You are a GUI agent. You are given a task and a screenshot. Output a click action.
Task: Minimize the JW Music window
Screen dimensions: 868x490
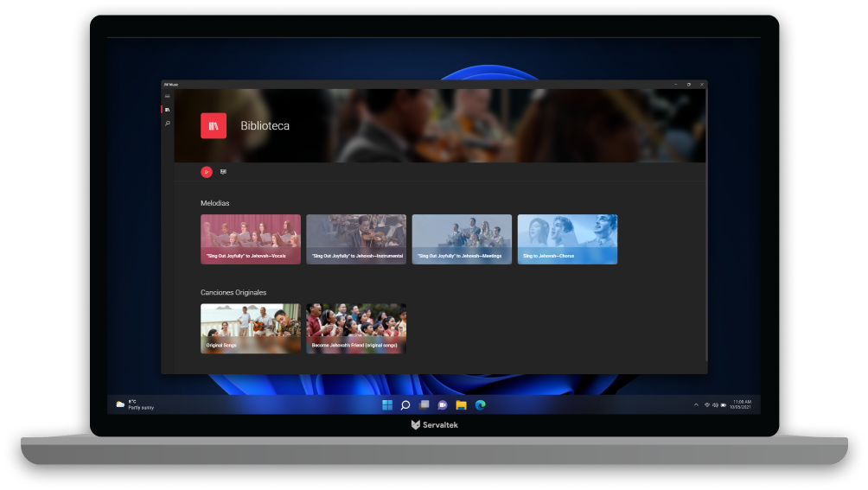tap(676, 85)
